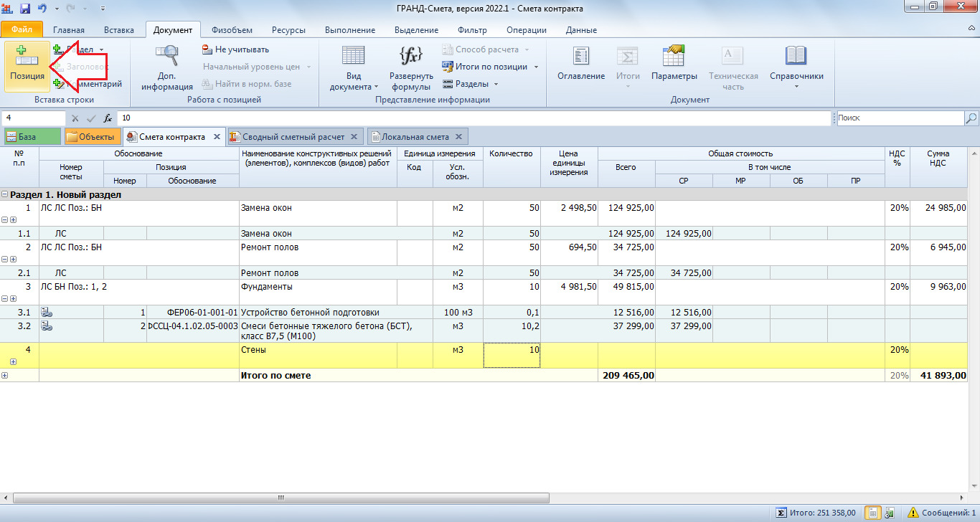Viewport: 980px width, 522px height.
Task: Expand the Итого по смете row
Action: (x=5, y=375)
